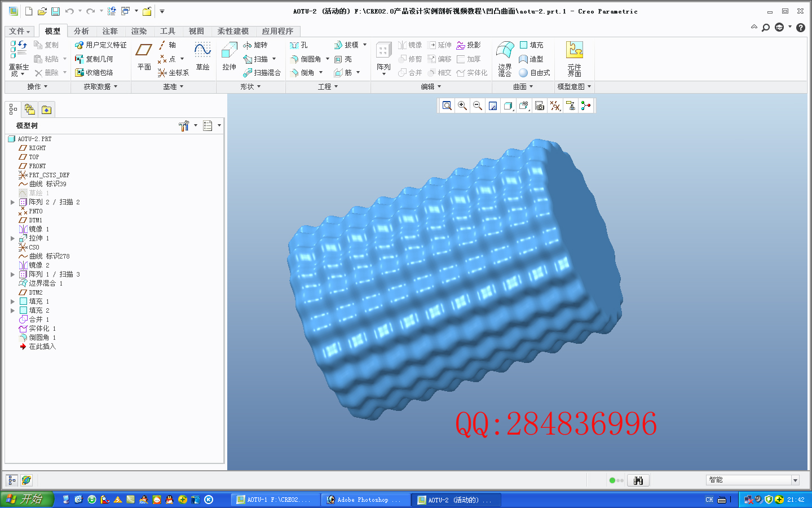Expand the 填充 2 tree node
This screenshot has height=508, width=812.
tap(12, 310)
